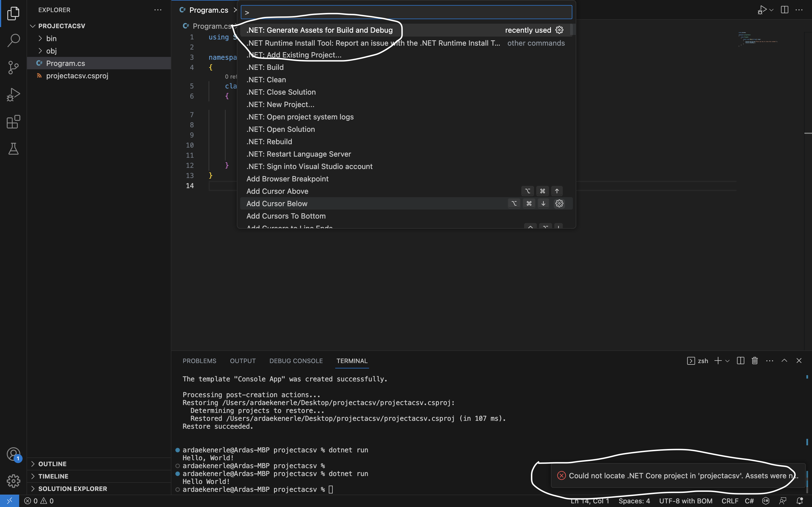Open the Search view in the sidebar
812x507 pixels.
pyautogui.click(x=13, y=40)
